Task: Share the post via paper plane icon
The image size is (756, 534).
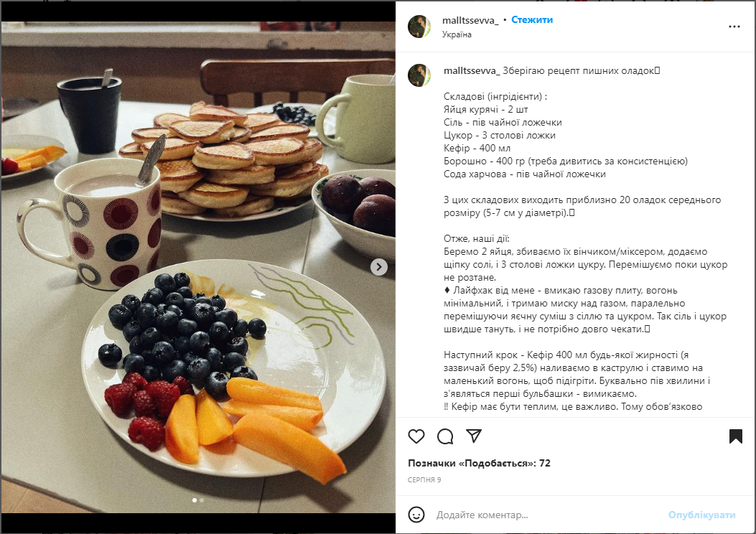Action: coord(474,436)
